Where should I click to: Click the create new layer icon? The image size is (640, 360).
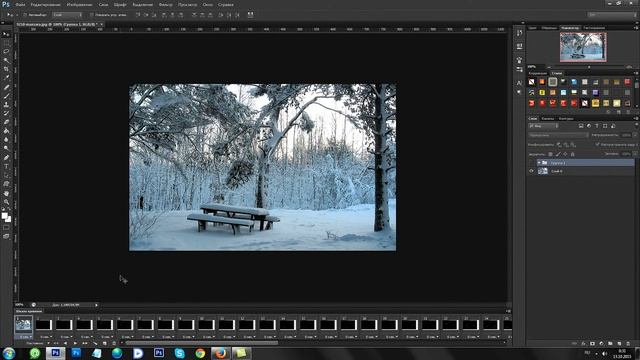pos(619,344)
